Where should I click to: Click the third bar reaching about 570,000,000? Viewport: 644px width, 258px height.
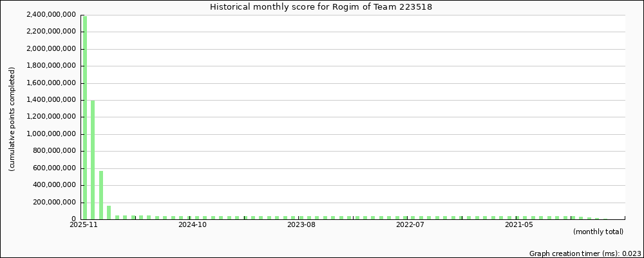coord(101,195)
